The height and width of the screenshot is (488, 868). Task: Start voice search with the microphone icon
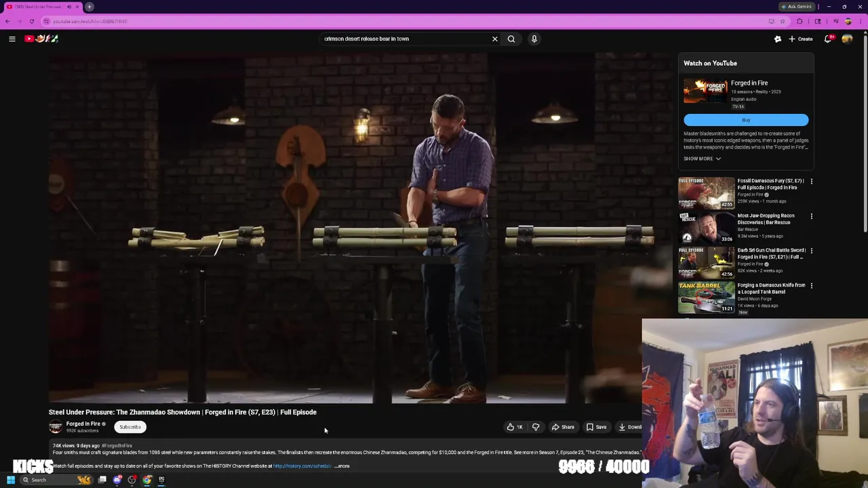tap(534, 39)
